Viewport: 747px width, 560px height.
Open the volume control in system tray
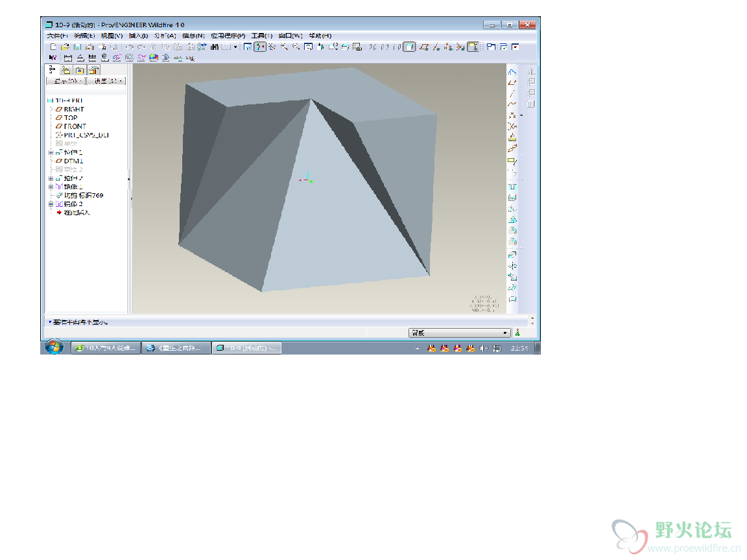[x=484, y=348]
